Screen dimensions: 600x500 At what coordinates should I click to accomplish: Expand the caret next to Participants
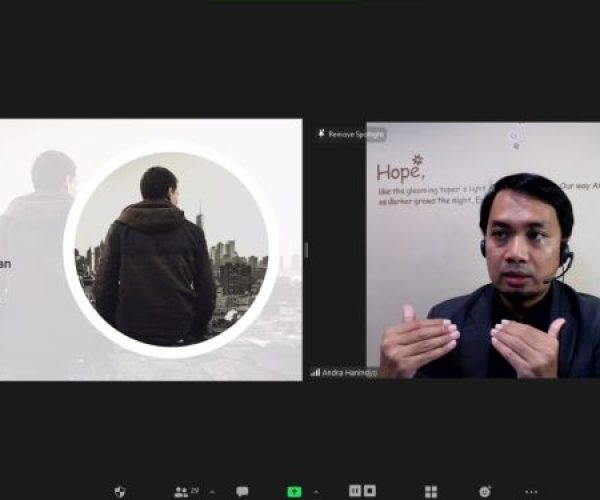211,492
